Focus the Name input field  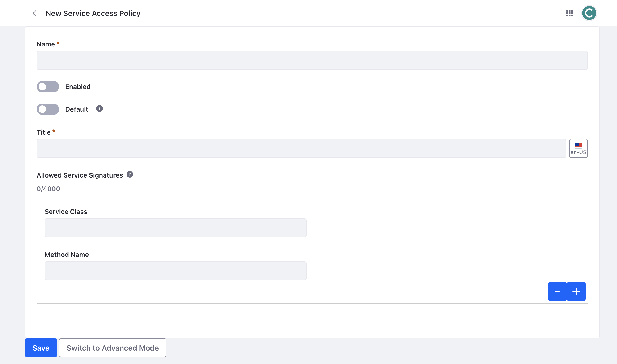pos(312,60)
